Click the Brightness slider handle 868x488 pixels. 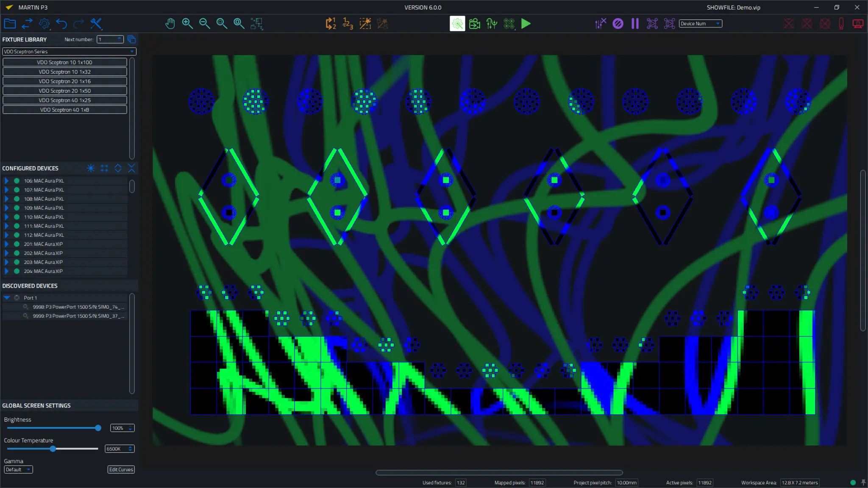[98, 428]
